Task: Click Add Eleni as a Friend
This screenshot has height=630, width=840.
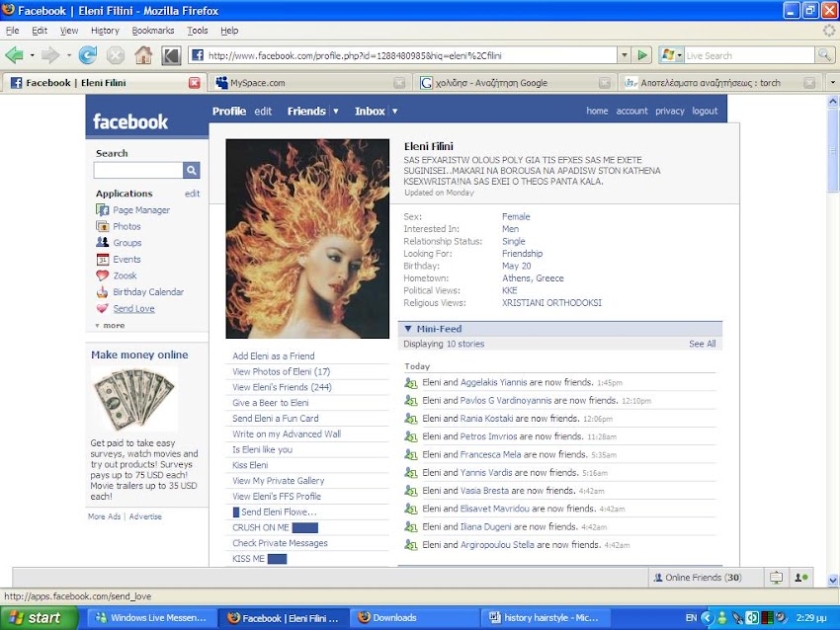Action: pyautogui.click(x=274, y=355)
